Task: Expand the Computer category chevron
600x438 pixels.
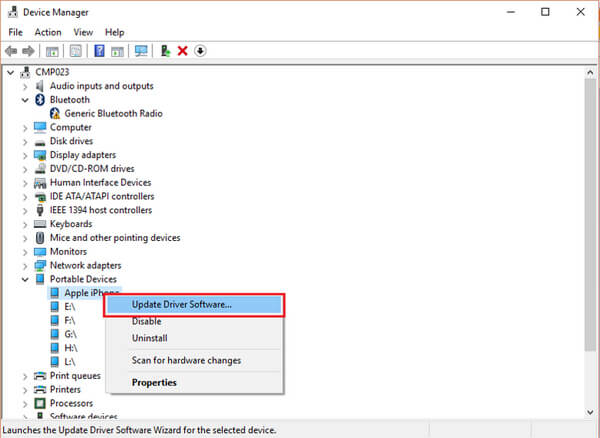Action: tap(25, 128)
